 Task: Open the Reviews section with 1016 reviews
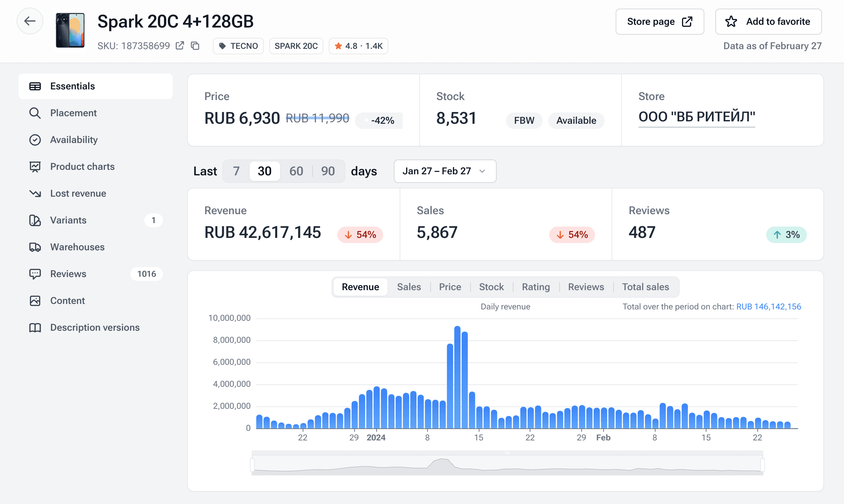pyautogui.click(x=68, y=274)
